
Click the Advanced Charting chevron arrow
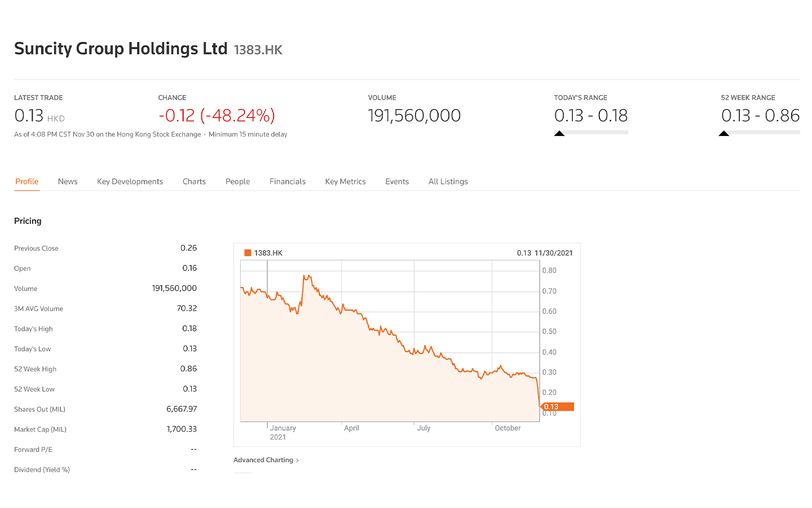click(298, 461)
